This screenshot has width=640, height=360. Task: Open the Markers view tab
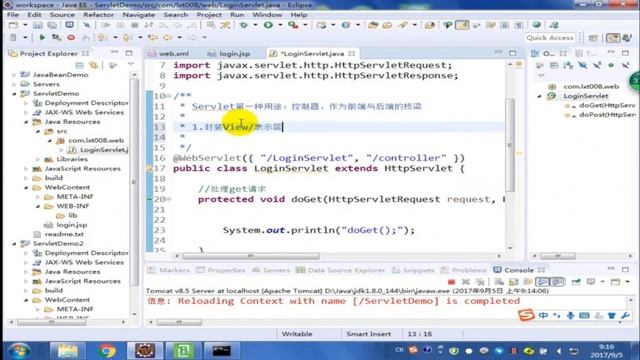pyautogui.click(x=169, y=270)
